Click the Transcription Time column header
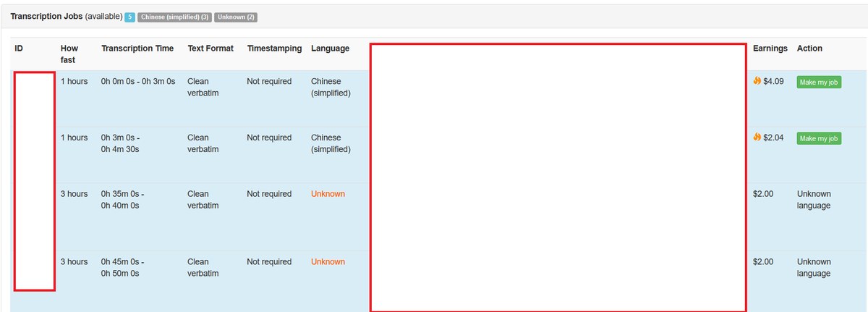Viewport: 868px width, 312px height. (x=137, y=49)
